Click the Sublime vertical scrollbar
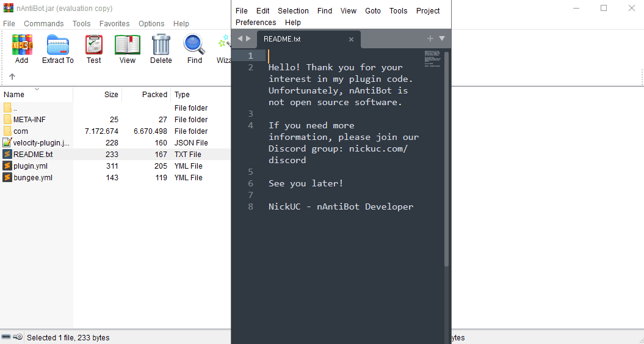The image size is (644, 344). pyautogui.click(x=446, y=159)
